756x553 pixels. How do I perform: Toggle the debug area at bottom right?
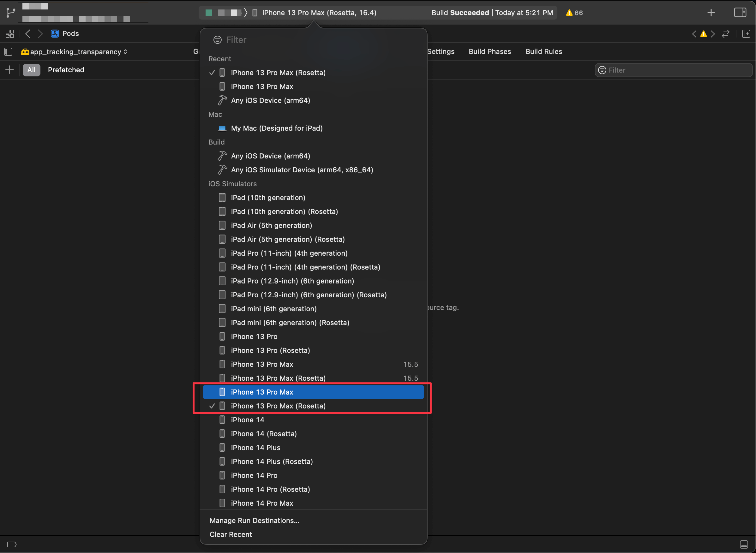(x=744, y=544)
